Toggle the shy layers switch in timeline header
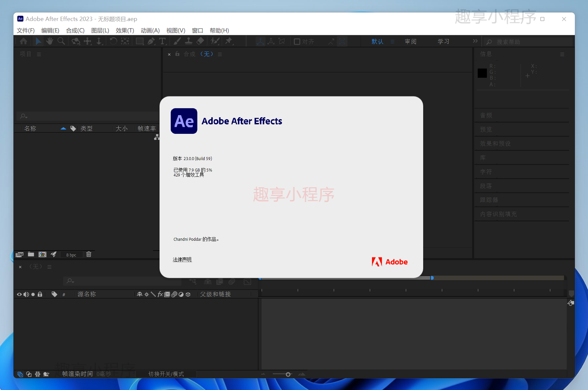Viewport: 588px width, 390px height. point(207,281)
